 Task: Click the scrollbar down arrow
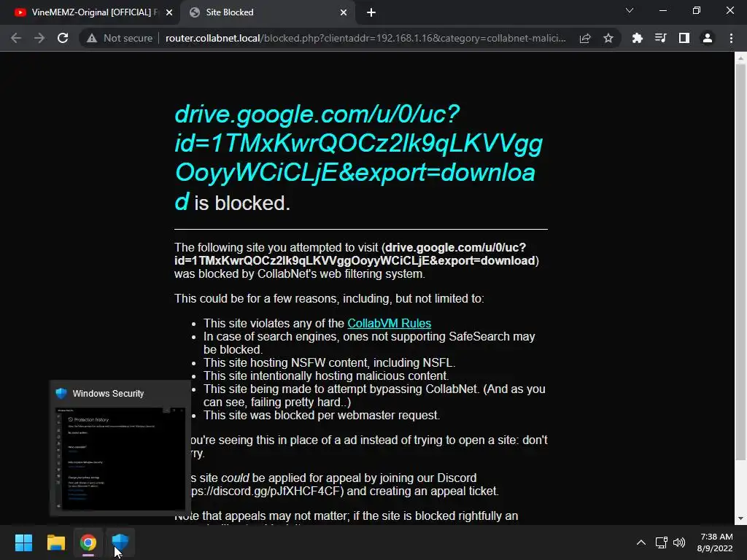(740, 518)
